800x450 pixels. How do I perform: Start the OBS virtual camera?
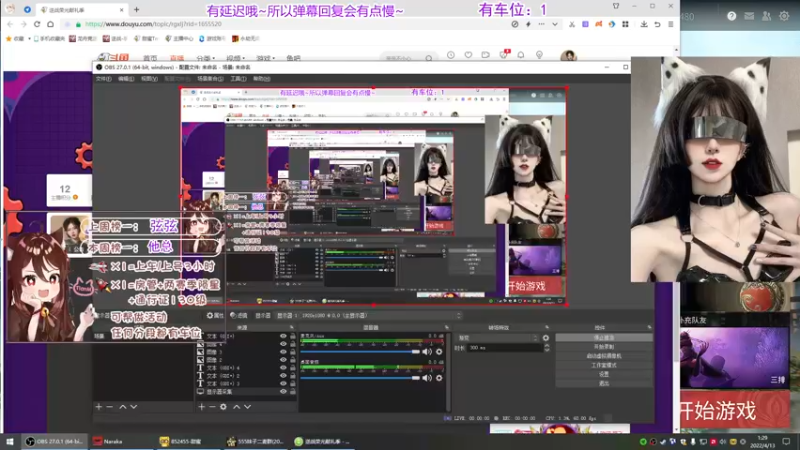[604, 356]
